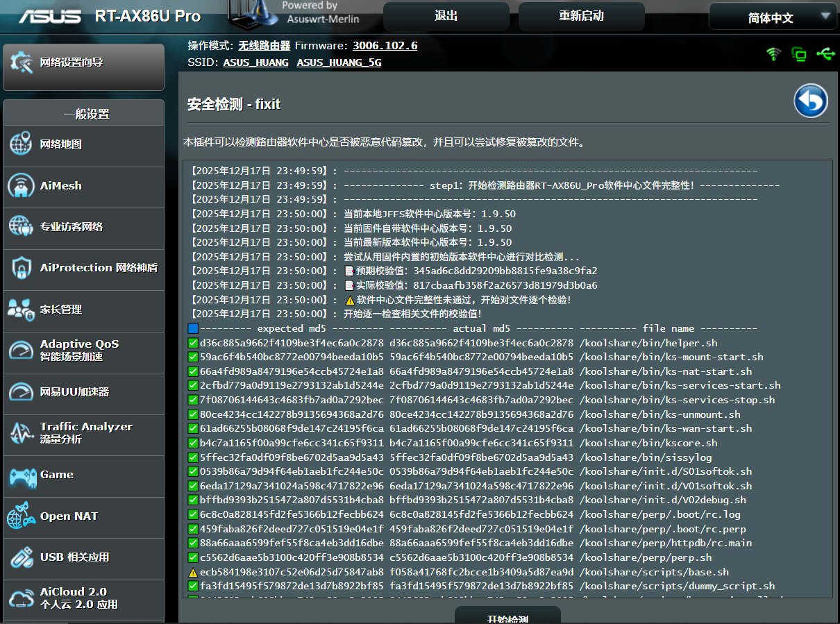Click the green USB status icon
This screenshot has height=624, width=840.
(825, 54)
